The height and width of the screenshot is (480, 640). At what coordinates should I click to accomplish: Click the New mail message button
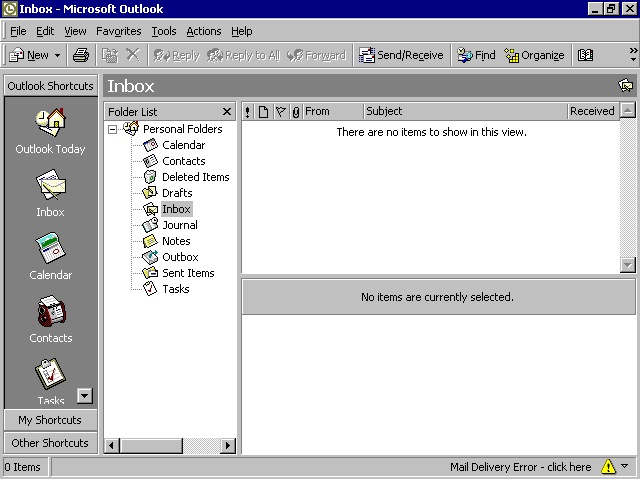pos(29,55)
